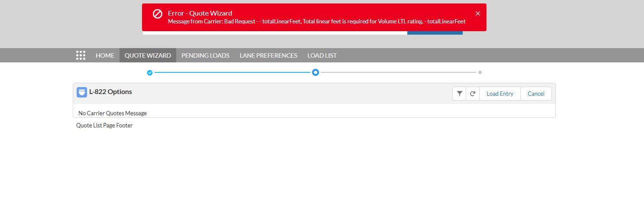Click the Quote List Page Footer text
Screen dimensions: 644x208
click(104, 125)
